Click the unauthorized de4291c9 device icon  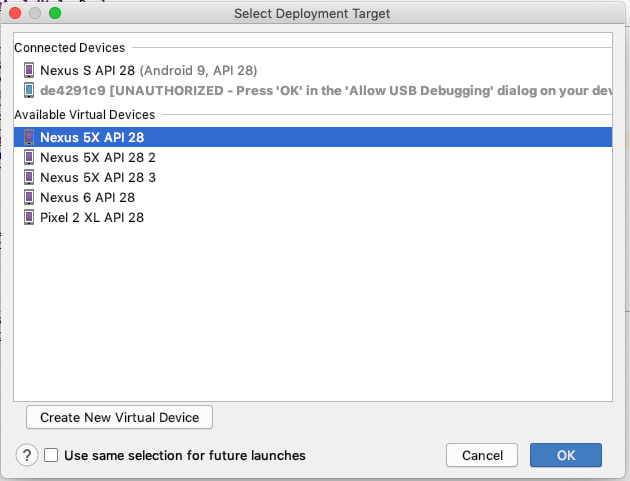point(29,89)
